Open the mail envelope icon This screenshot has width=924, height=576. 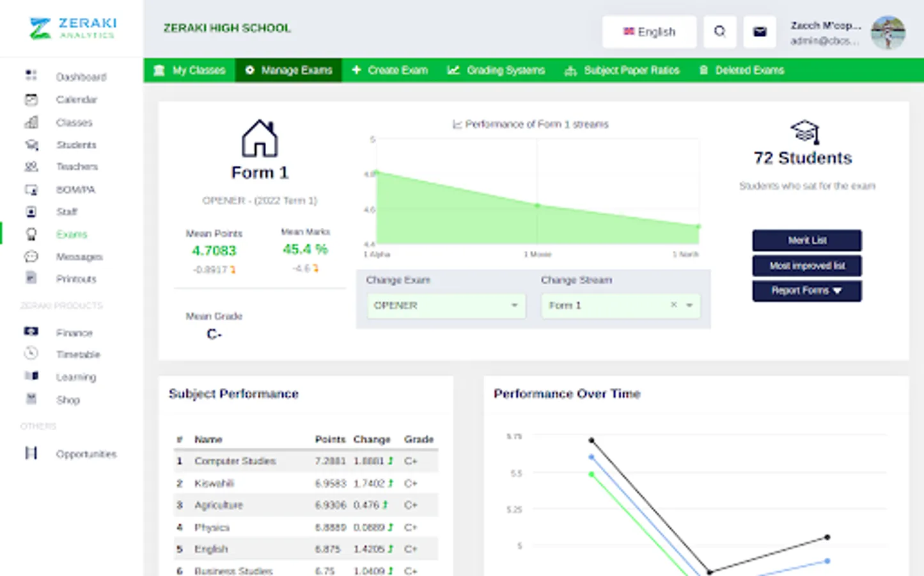coord(760,31)
